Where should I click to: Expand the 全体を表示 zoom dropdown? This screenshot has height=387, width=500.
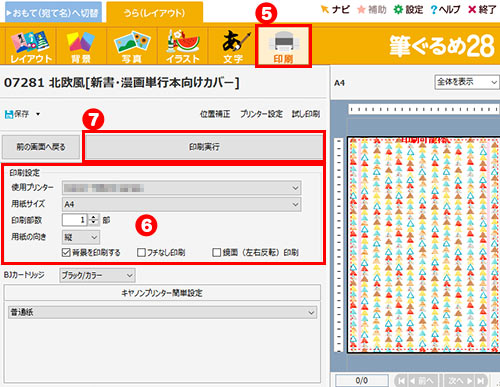point(467,82)
